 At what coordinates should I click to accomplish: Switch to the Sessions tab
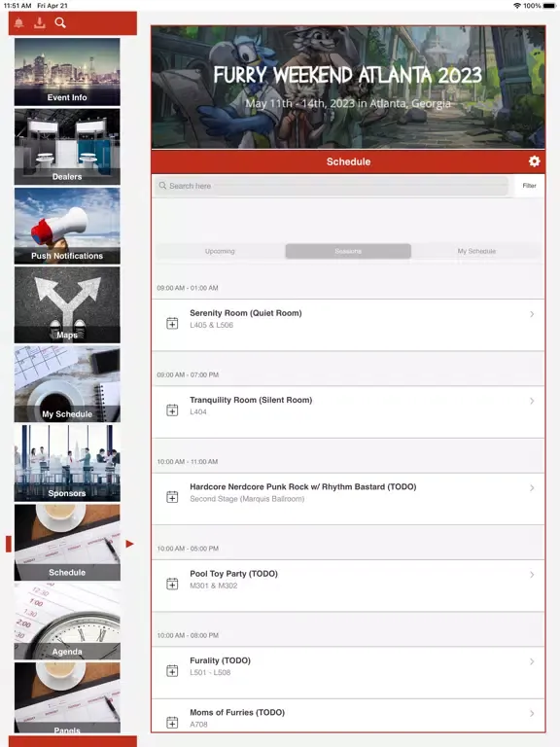[x=348, y=251]
